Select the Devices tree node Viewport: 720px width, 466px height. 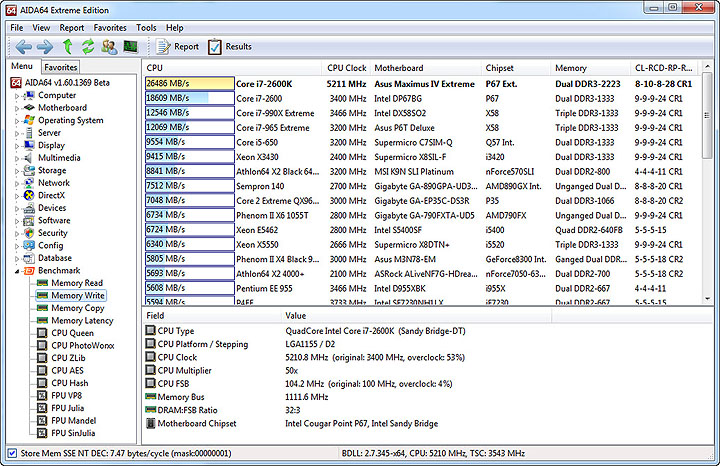pos(52,208)
